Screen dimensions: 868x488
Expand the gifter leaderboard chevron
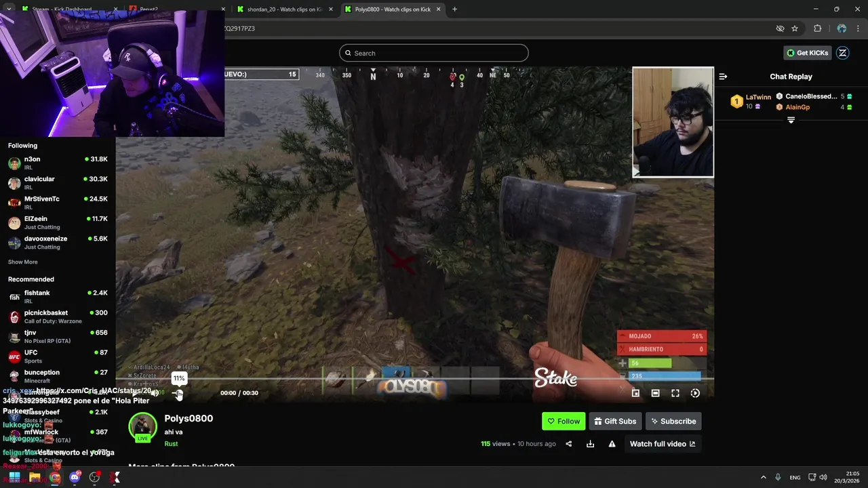(x=791, y=120)
